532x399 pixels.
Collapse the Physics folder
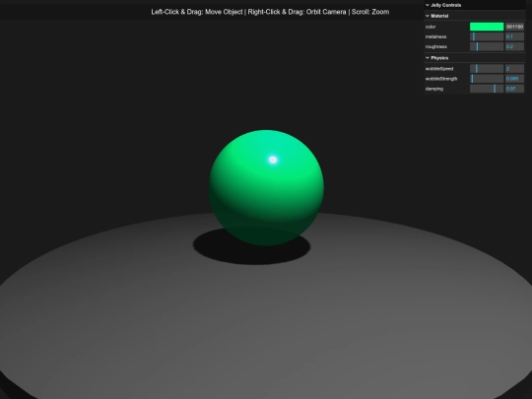(474, 58)
